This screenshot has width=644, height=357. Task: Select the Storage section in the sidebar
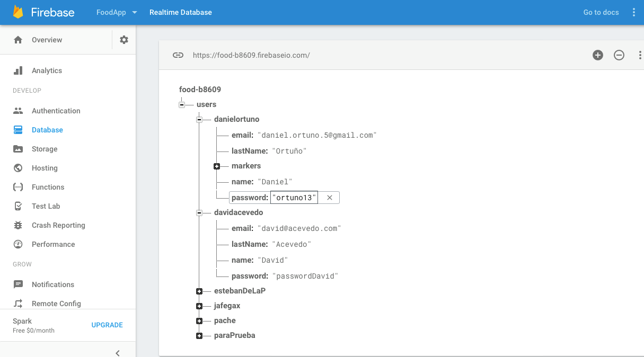tap(45, 149)
